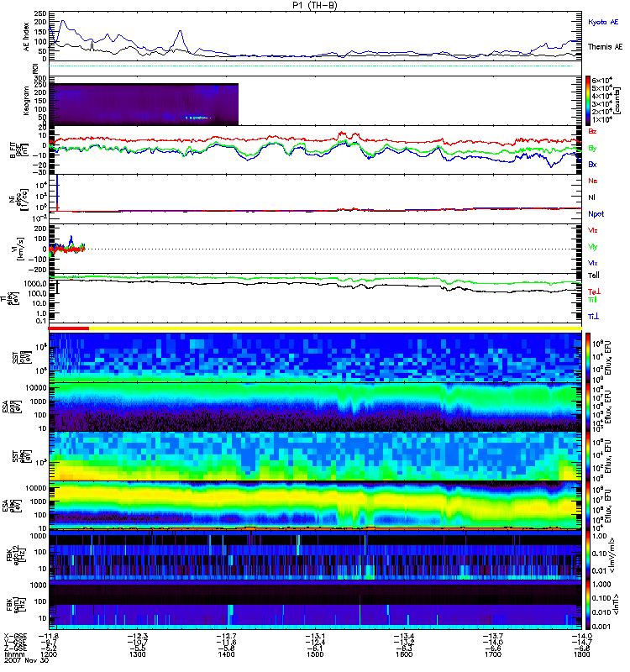Viewport: 630px width, 672px height.
Task: Click the -11.8 X-GSE position value
Action: [x=49, y=636]
